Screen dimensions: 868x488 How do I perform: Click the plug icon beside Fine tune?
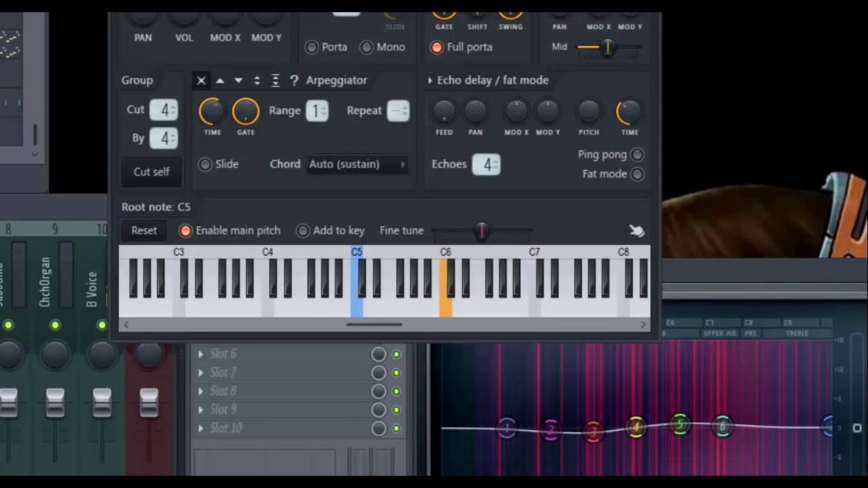click(x=636, y=231)
